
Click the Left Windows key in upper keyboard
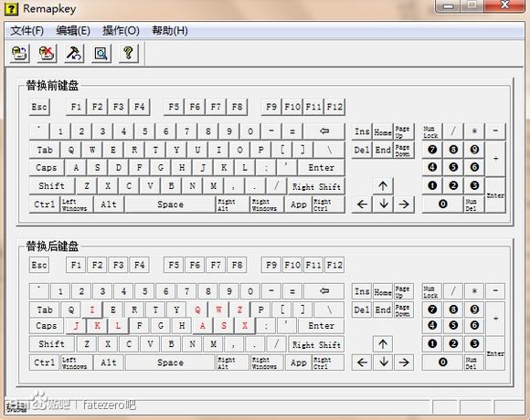[x=77, y=205]
